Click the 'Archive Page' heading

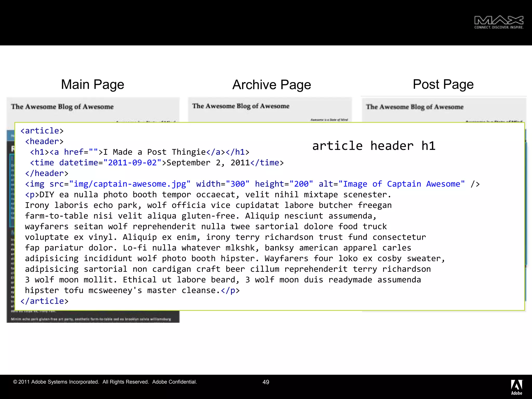point(271,85)
